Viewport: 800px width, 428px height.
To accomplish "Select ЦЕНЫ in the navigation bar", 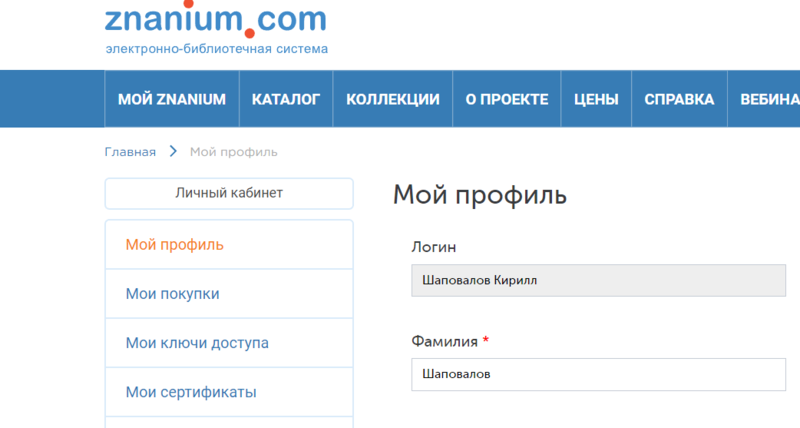I will [x=596, y=99].
